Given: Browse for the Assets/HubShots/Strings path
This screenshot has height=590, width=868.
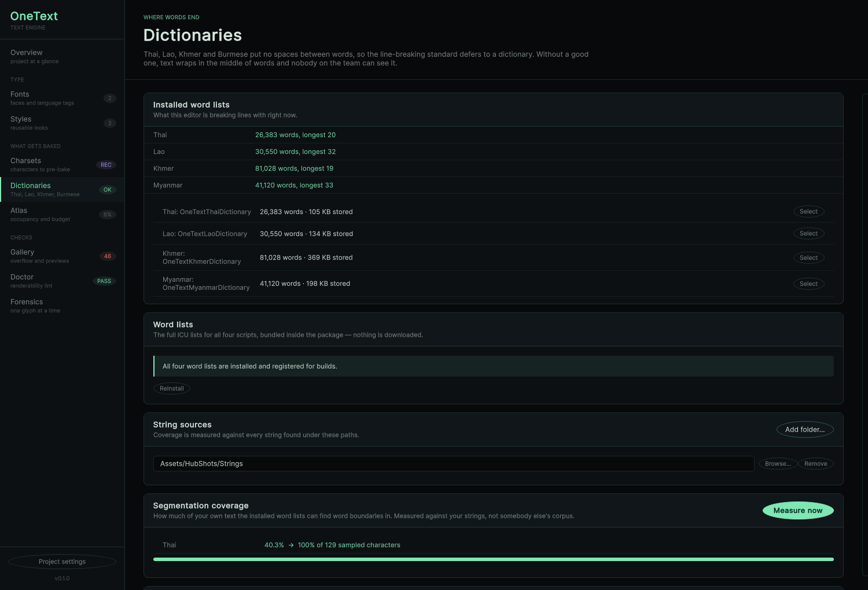Looking at the screenshot, I should (778, 464).
